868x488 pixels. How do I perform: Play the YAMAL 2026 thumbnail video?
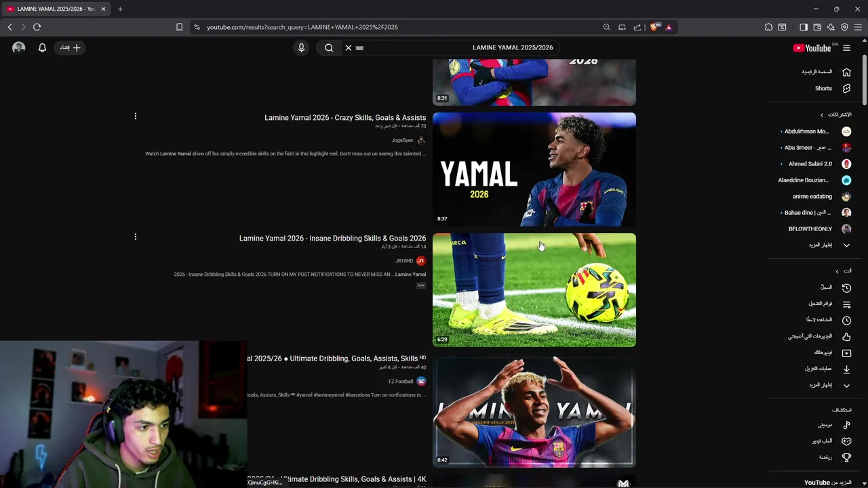534,169
